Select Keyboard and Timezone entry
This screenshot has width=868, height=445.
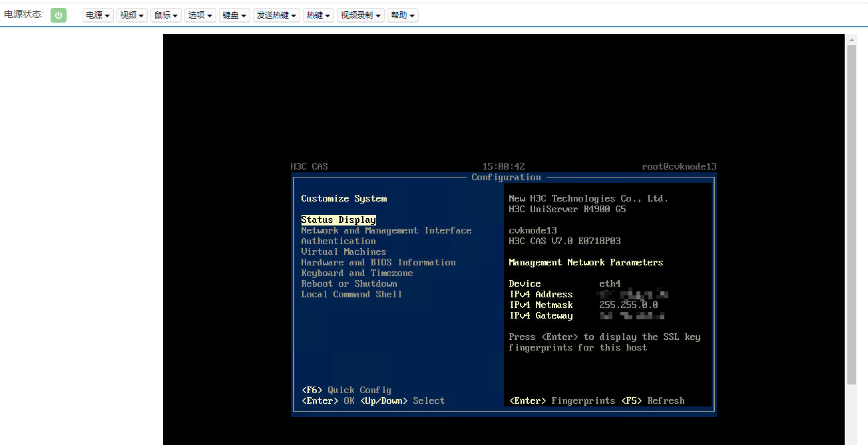(357, 273)
